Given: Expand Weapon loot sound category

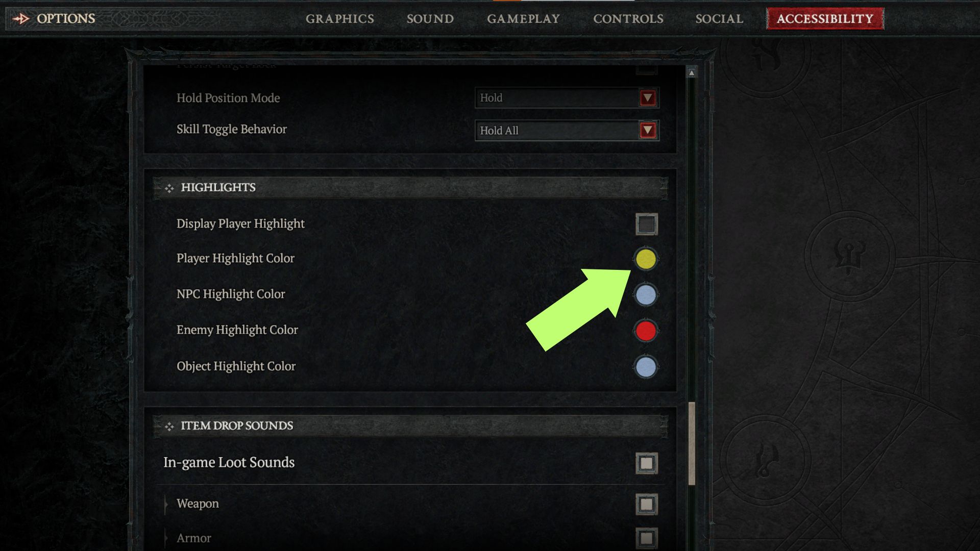Looking at the screenshot, I should 167,504.
